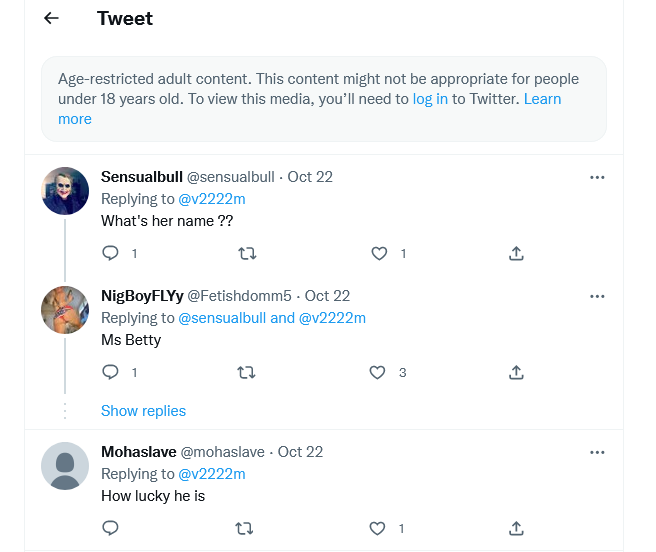Reply to Mohaslave's tweet
This screenshot has height=552, width=656.
tap(110, 528)
